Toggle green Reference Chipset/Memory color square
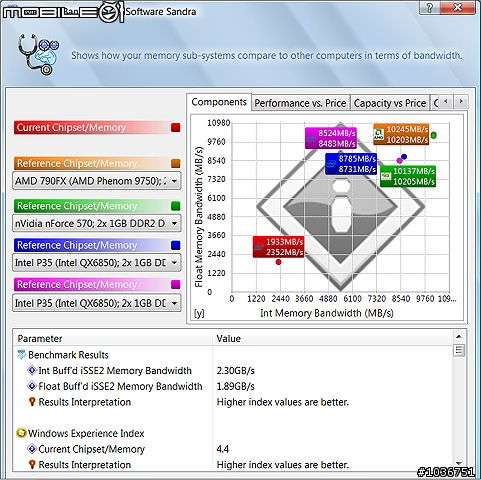Screen dimensions: 481x480 [x=175, y=206]
